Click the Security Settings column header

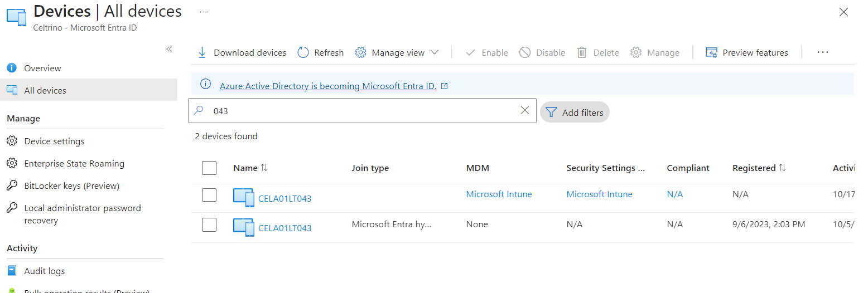tap(605, 168)
